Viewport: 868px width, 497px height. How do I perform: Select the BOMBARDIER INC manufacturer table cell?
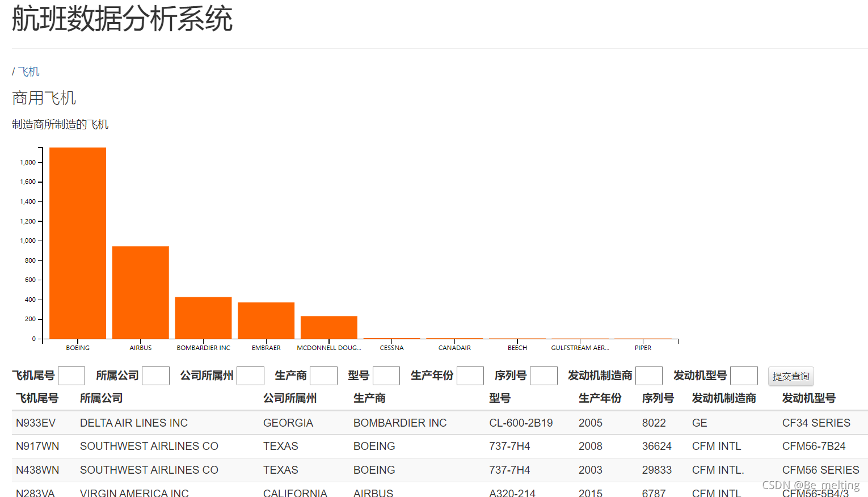click(400, 423)
